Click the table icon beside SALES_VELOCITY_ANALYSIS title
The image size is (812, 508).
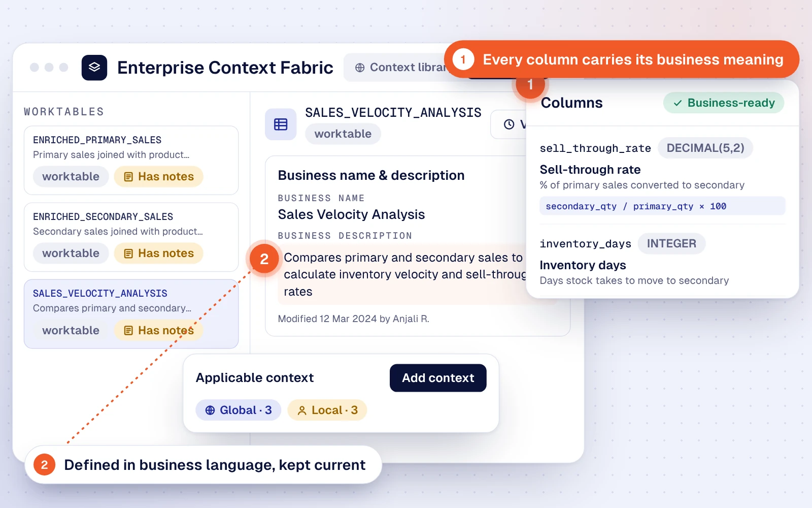[281, 124]
